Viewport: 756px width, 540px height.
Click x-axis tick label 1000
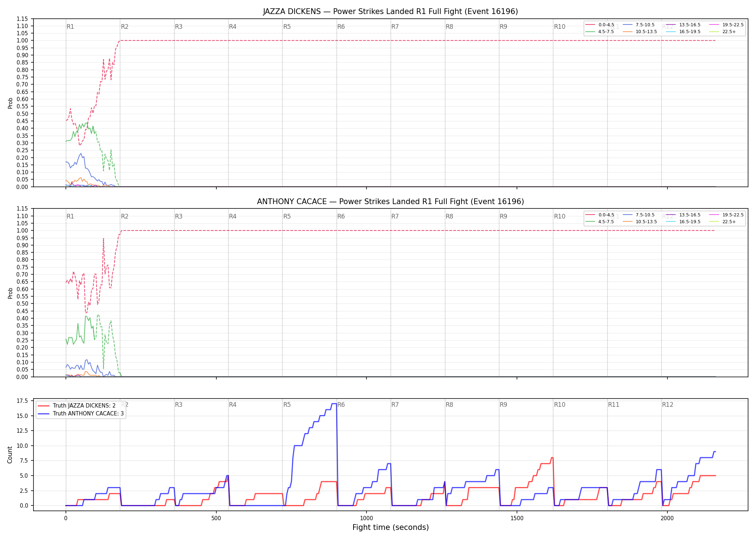(x=366, y=518)
